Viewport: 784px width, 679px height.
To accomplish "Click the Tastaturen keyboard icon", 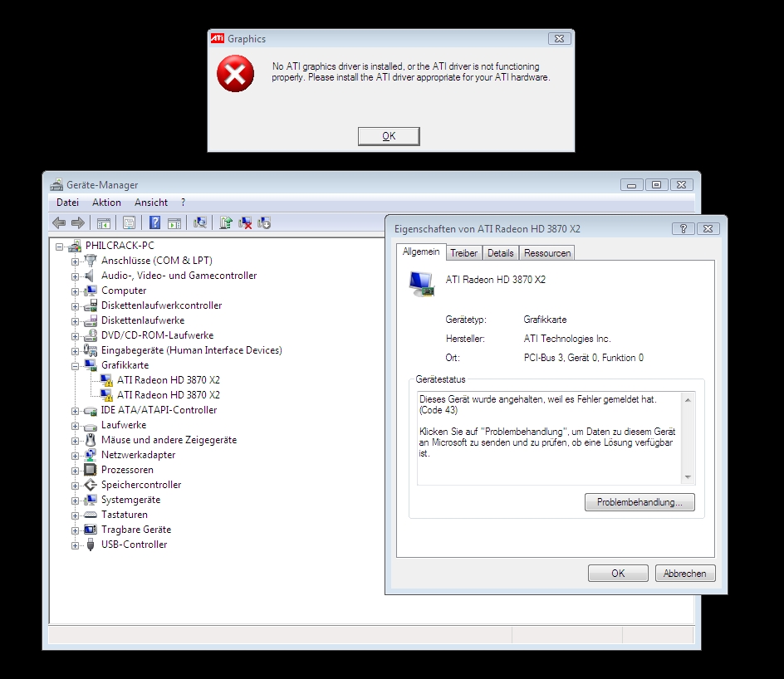I will pyautogui.click(x=90, y=515).
